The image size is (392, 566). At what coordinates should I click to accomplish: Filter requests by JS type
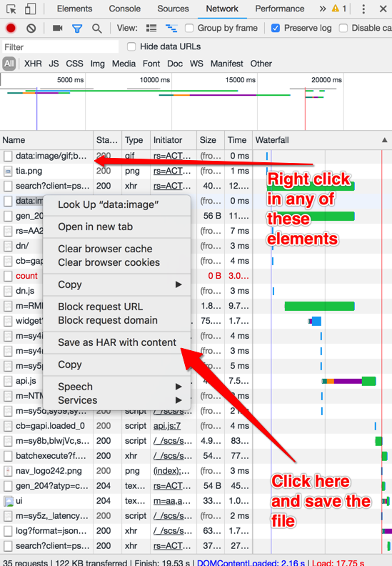[x=54, y=64]
